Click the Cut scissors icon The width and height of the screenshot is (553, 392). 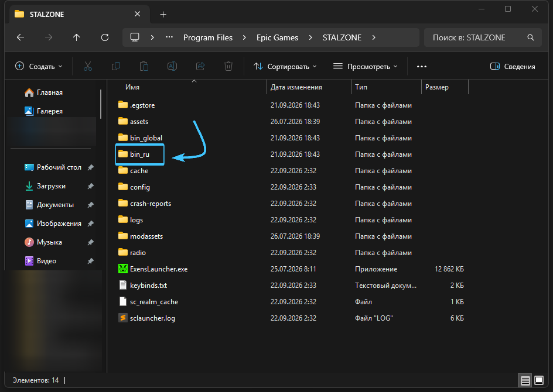(x=88, y=66)
